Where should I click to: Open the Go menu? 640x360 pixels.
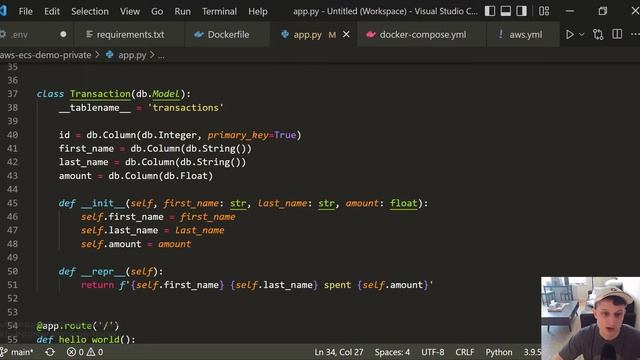(157, 11)
